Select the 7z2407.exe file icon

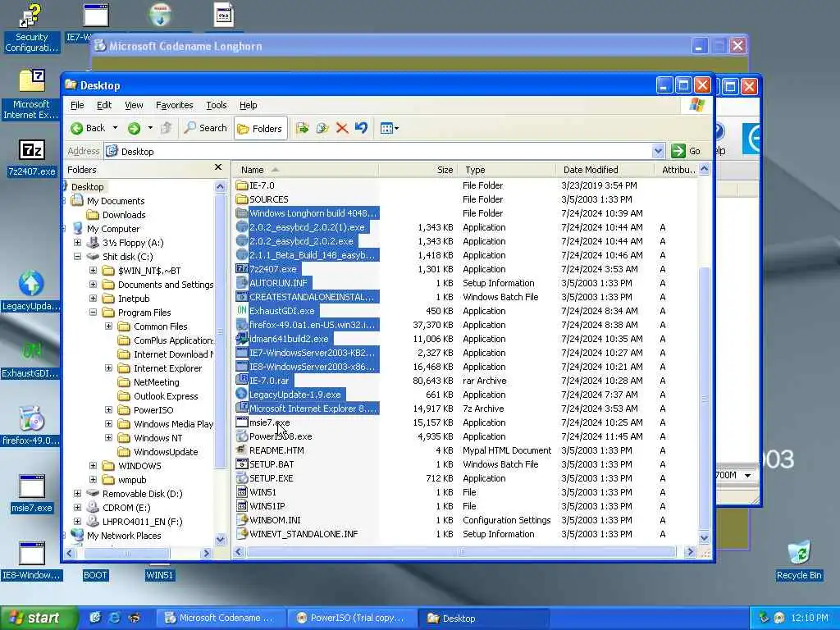pyautogui.click(x=242, y=269)
